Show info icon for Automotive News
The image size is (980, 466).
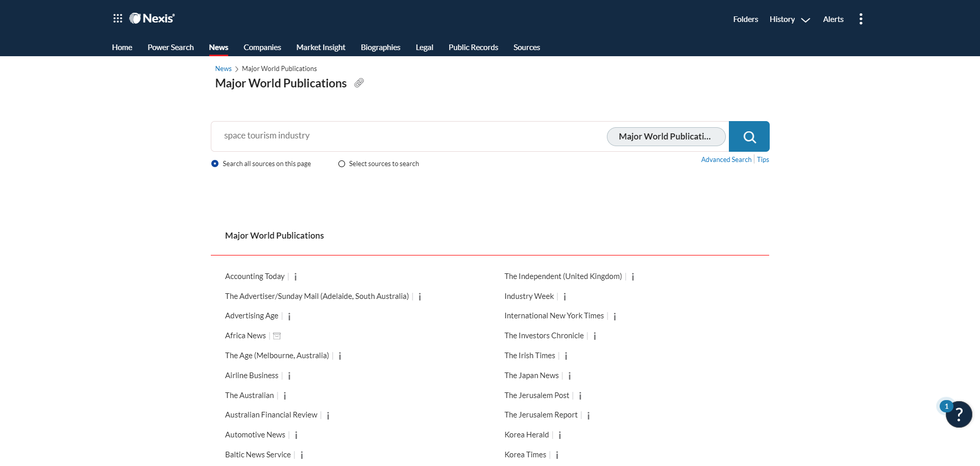tap(296, 435)
